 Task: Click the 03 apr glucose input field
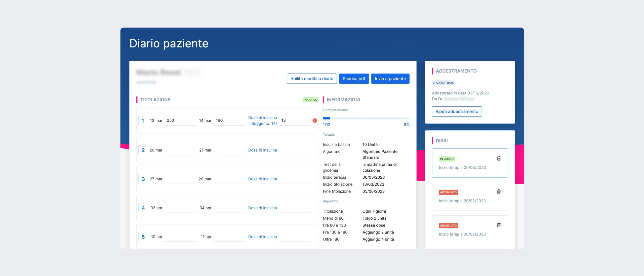pos(180,208)
